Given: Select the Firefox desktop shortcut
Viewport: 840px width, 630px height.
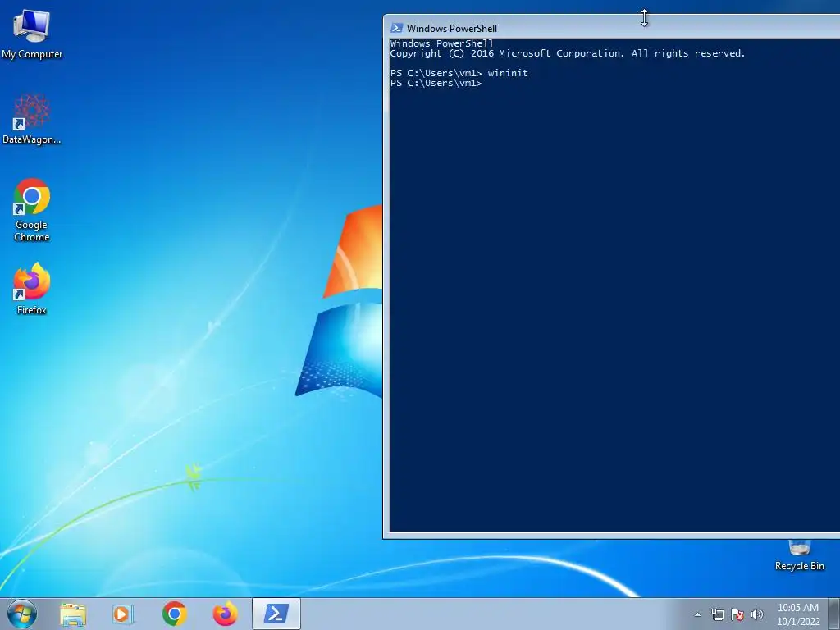Looking at the screenshot, I should coord(32,288).
